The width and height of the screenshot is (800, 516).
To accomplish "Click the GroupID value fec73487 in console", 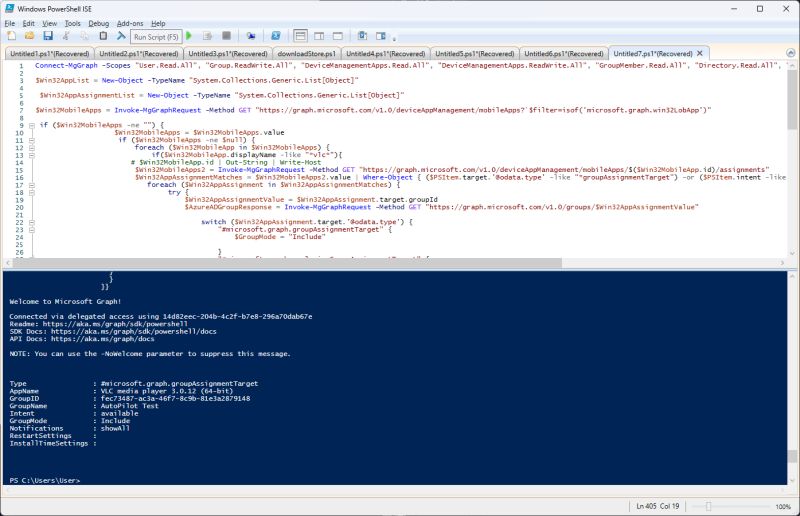I will [176, 399].
